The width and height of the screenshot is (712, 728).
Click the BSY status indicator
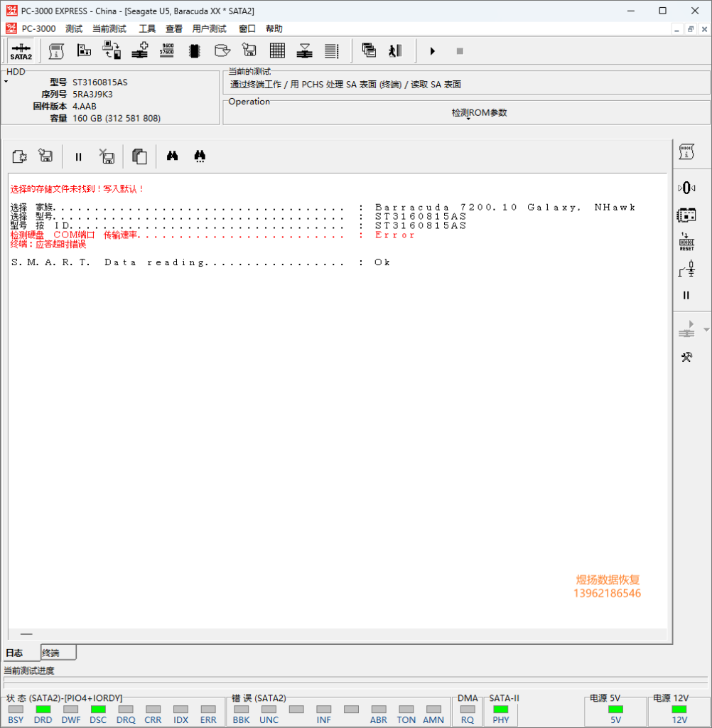16,710
